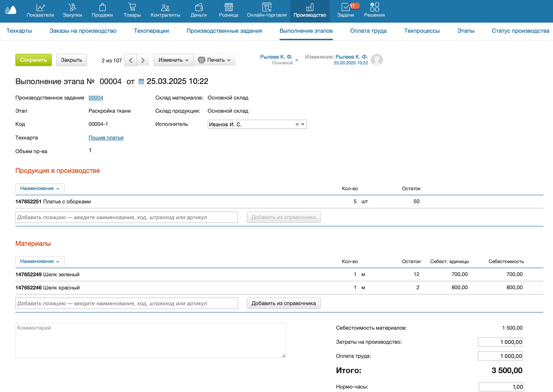Image resolution: width=553 pixels, height=392 pixels.
Task: Expand the Изменить dropdown
Action: click(173, 60)
